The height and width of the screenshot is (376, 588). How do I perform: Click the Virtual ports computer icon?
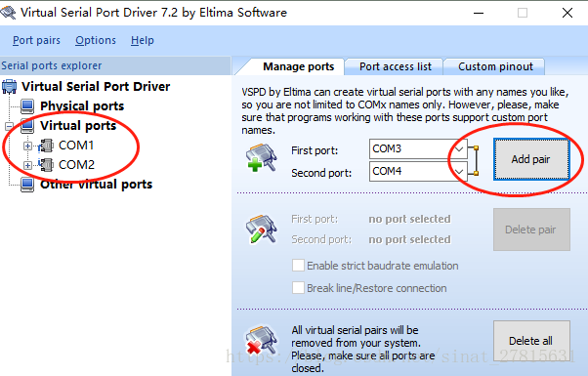(x=27, y=126)
